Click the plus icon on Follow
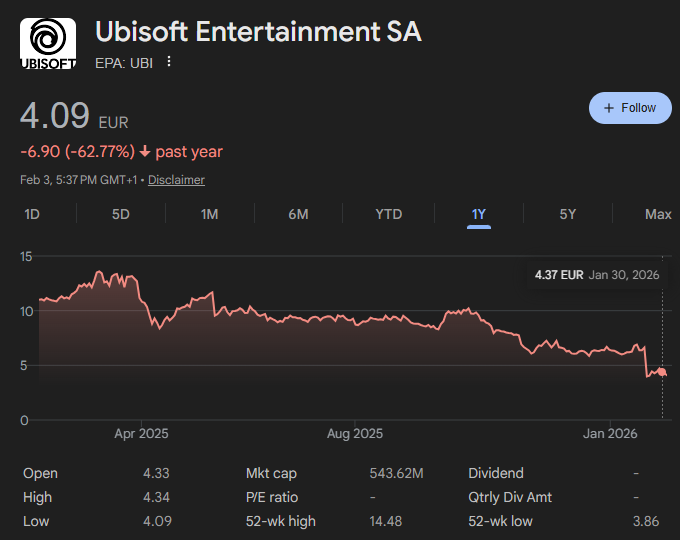680x540 pixels. 609,108
